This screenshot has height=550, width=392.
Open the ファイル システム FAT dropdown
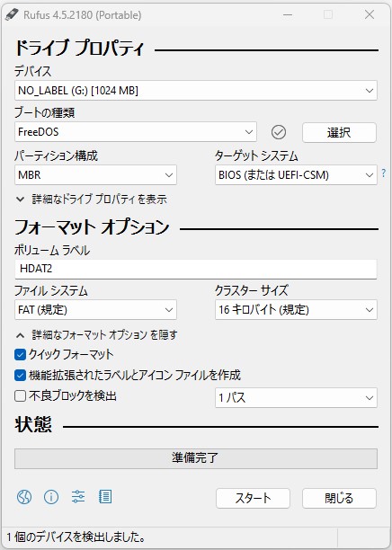click(96, 310)
